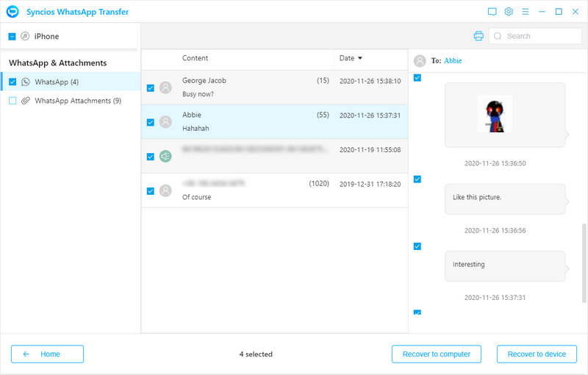Click date 2019-12-31 17:18:20
Screen dimensions: 588x375
370,184
